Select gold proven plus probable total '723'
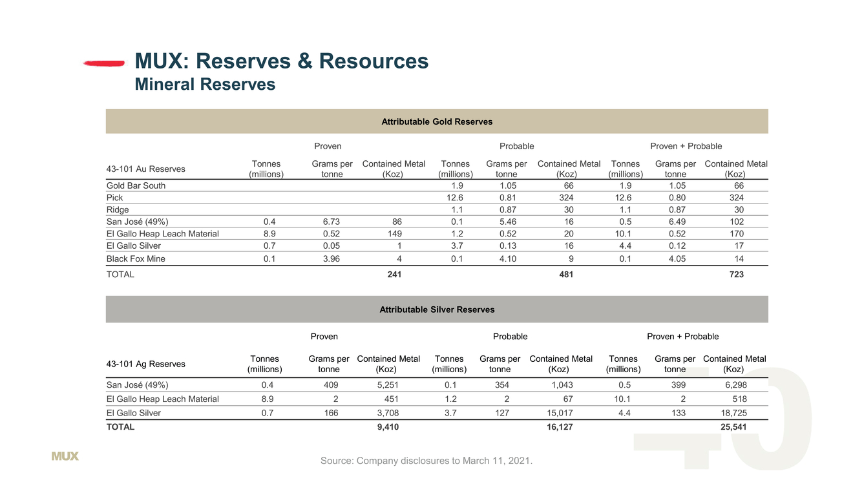The image size is (853, 504). pos(736,275)
